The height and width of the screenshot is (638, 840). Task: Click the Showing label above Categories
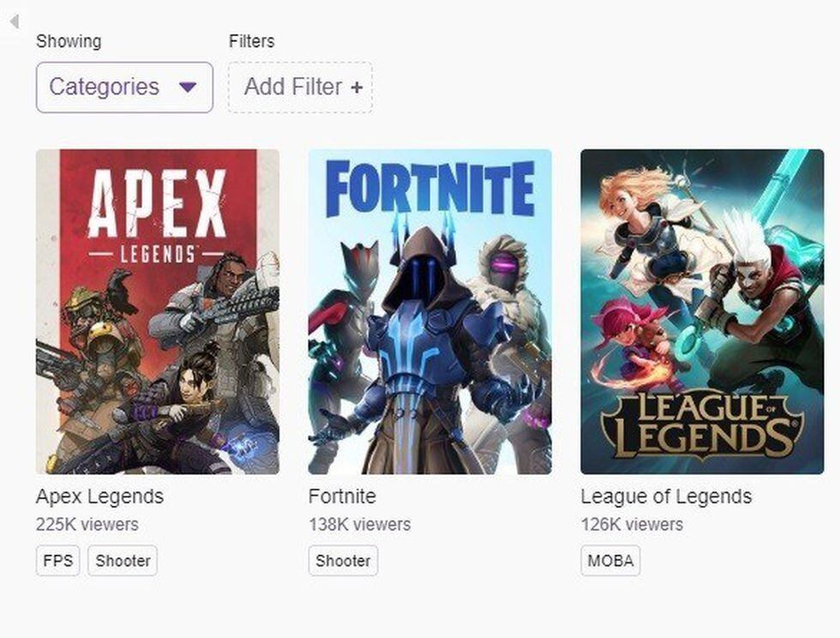[x=69, y=41]
